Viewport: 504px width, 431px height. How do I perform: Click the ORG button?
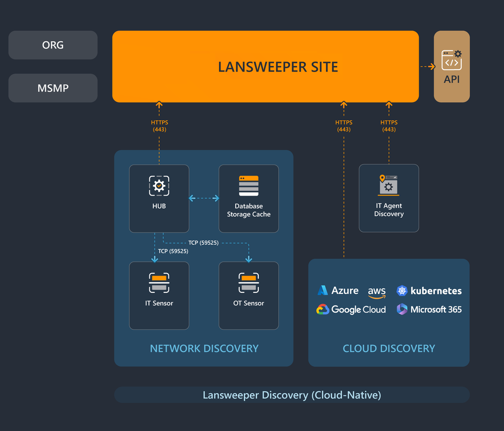[x=53, y=45]
